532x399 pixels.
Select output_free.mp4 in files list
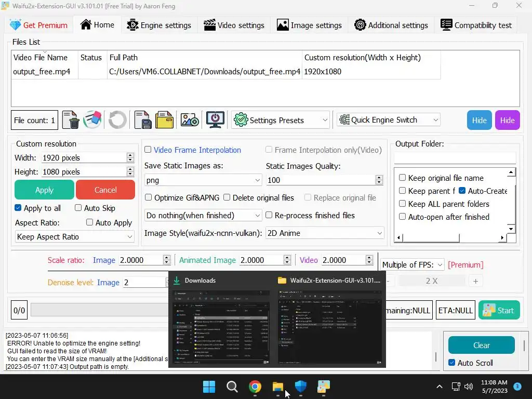[x=42, y=72]
